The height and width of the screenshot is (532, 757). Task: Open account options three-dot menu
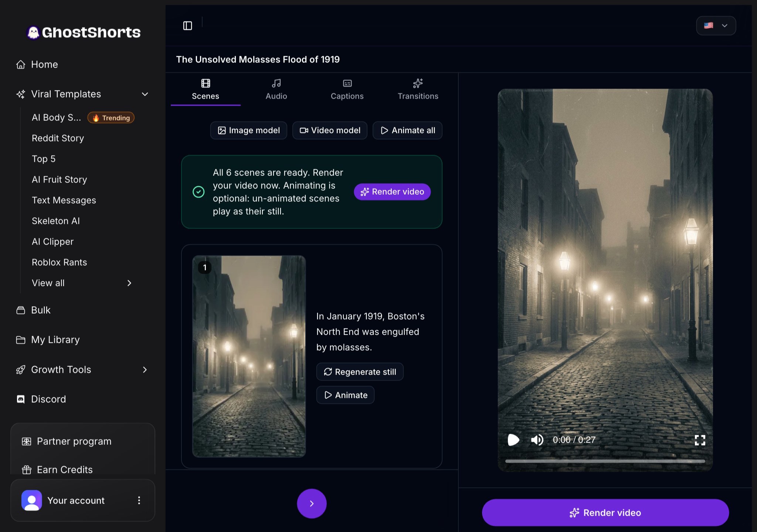pos(139,500)
